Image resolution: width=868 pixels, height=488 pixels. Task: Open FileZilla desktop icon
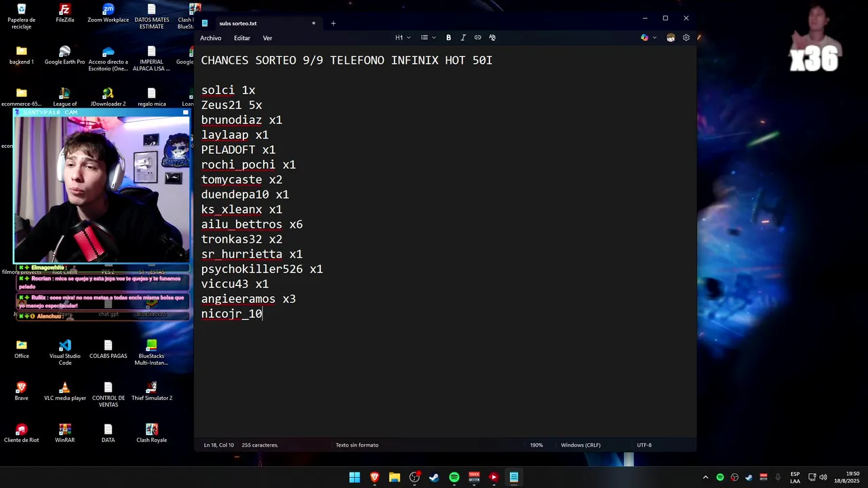click(x=65, y=14)
